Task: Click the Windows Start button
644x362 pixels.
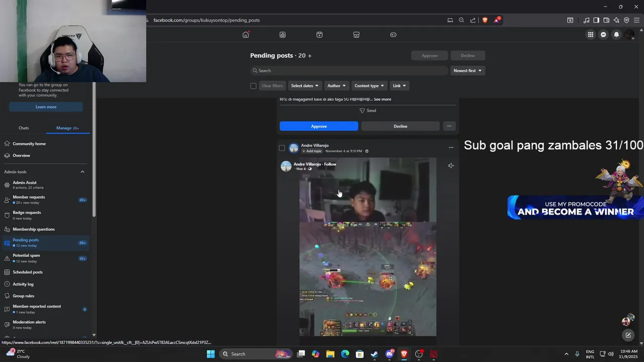Action: (211, 354)
